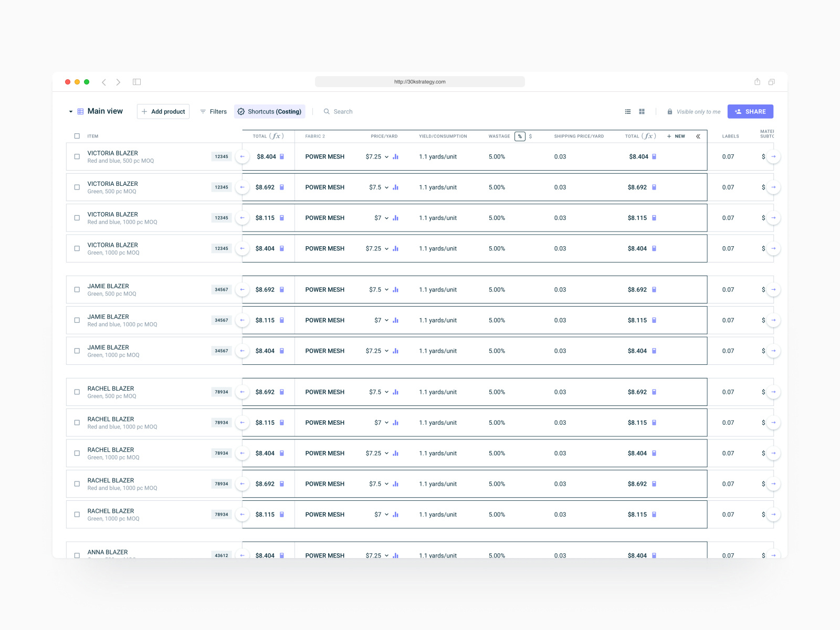This screenshot has height=630, width=840.
Task: Click the bar chart icon next to $7.25 price
Action: [395, 156]
